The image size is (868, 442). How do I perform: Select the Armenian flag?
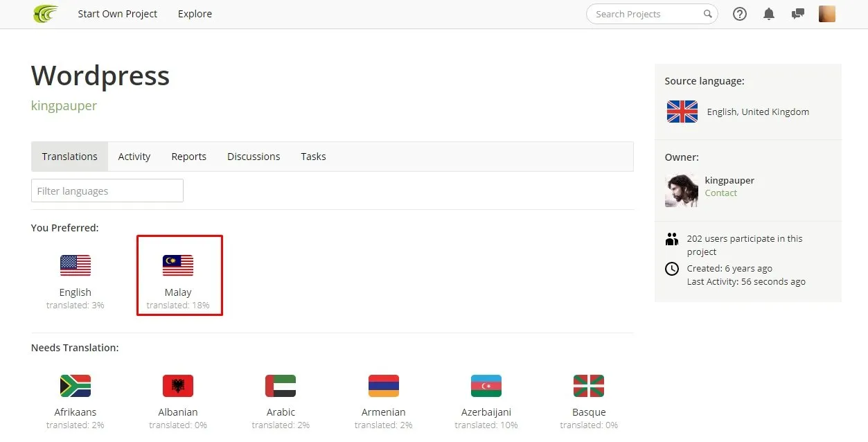point(384,386)
